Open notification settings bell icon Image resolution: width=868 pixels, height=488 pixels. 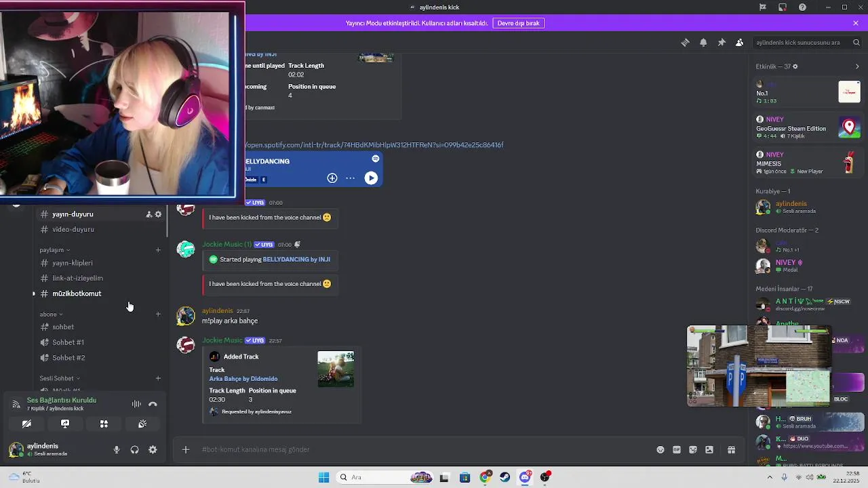pos(703,42)
